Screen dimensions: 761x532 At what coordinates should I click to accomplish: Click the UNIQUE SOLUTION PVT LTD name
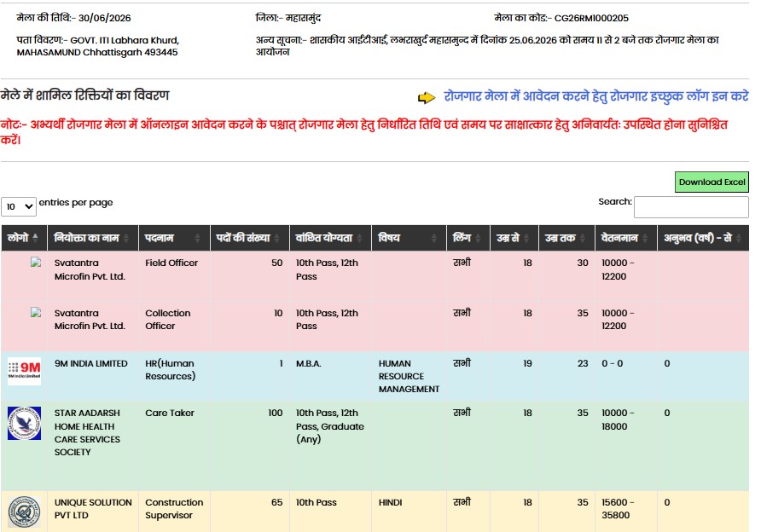point(93,509)
